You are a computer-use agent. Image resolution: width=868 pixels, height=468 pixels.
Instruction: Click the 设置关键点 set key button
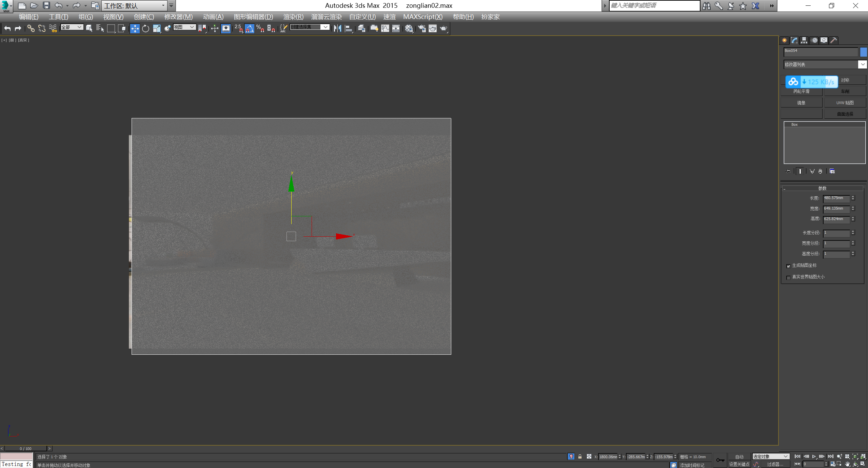pyautogui.click(x=739, y=464)
